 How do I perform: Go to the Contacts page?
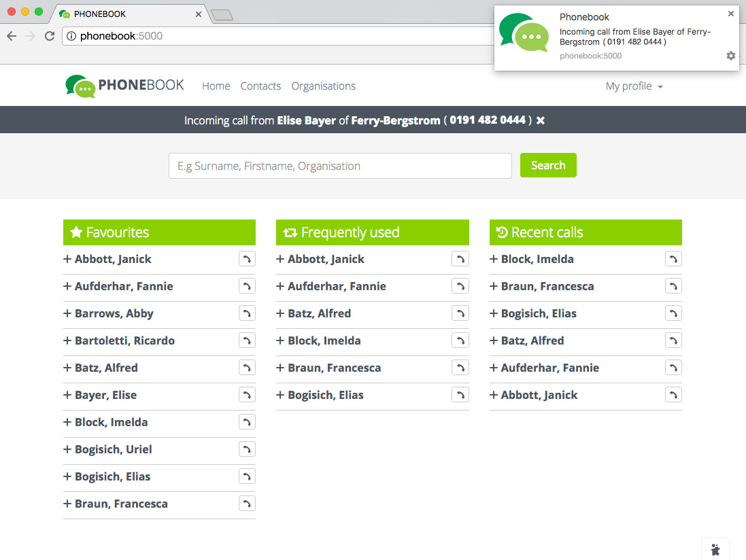click(x=260, y=86)
